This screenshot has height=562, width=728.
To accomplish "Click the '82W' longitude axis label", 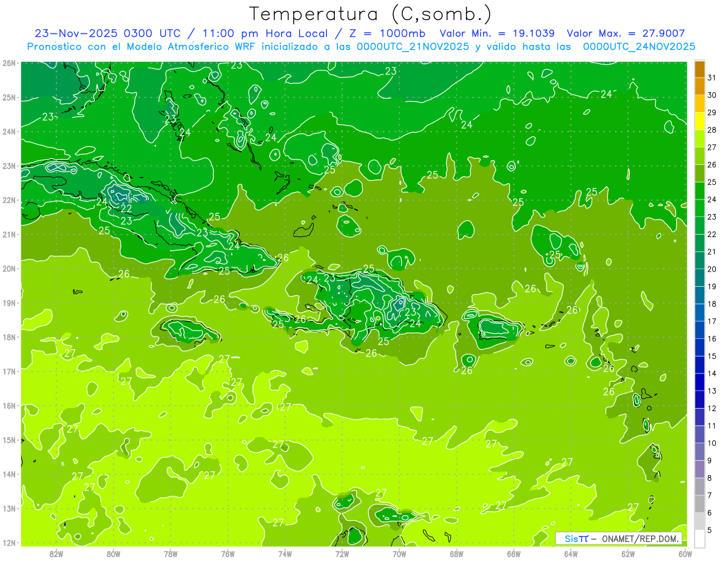I will 56,554.
